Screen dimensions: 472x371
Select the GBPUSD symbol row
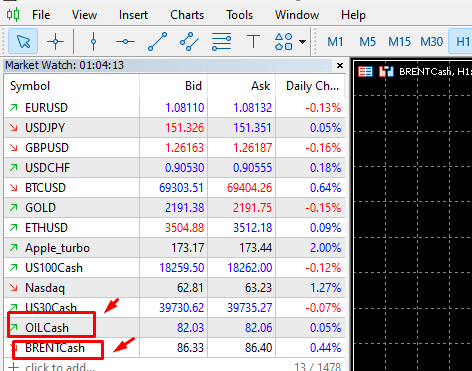coord(174,148)
